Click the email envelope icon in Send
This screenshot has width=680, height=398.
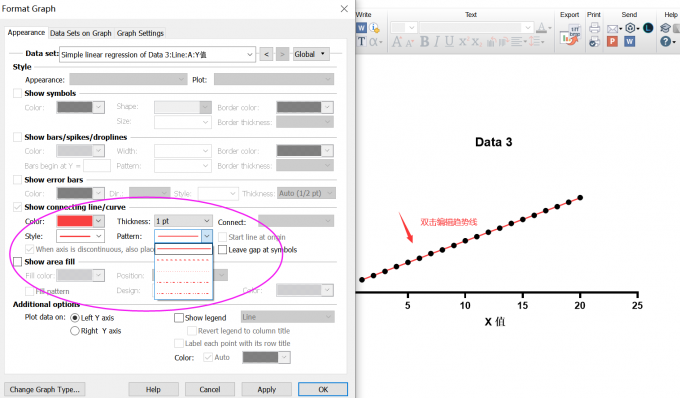point(612,29)
